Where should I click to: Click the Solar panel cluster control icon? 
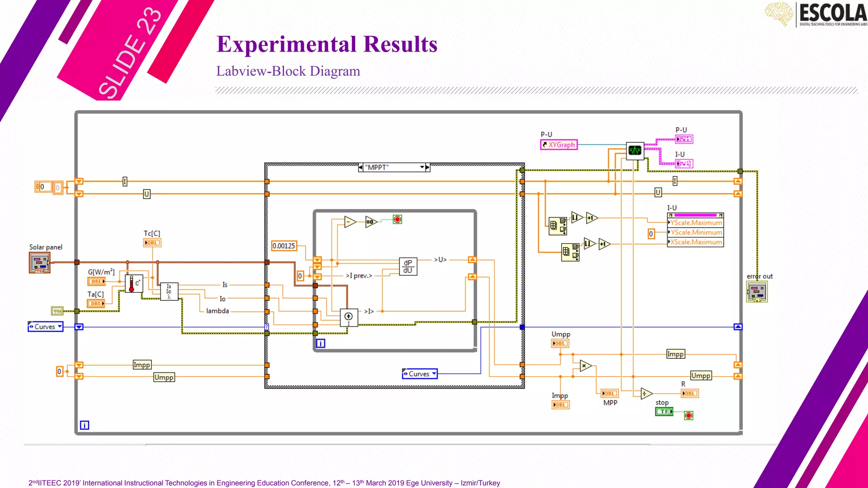click(39, 263)
